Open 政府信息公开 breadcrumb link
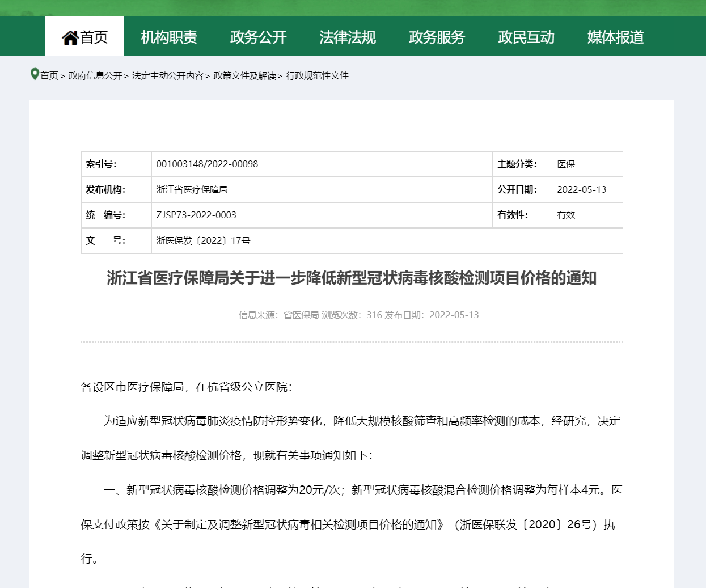Screen dimensions: 706x588 click(x=95, y=75)
